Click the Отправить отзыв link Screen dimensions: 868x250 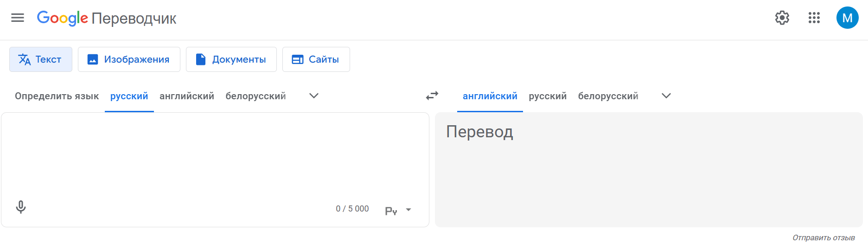click(823, 237)
